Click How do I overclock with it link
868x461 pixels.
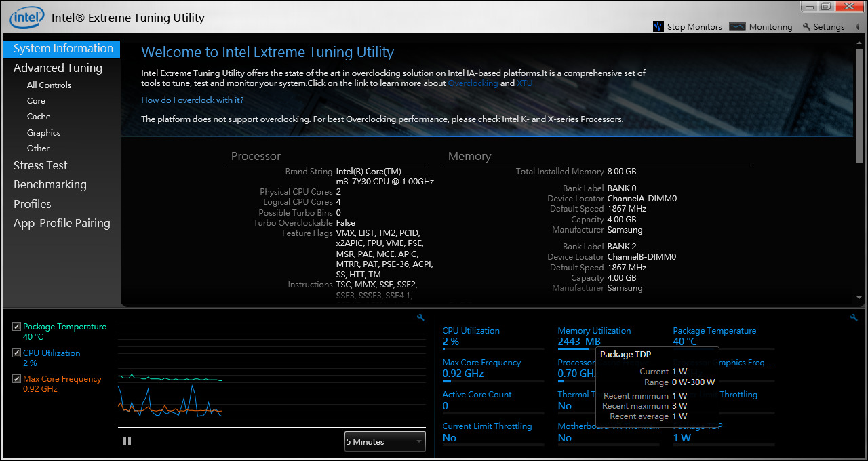point(193,100)
